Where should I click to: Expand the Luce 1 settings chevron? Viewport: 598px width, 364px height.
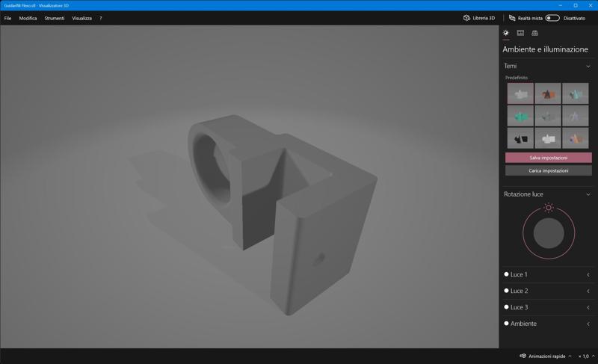(x=588, y=275)
